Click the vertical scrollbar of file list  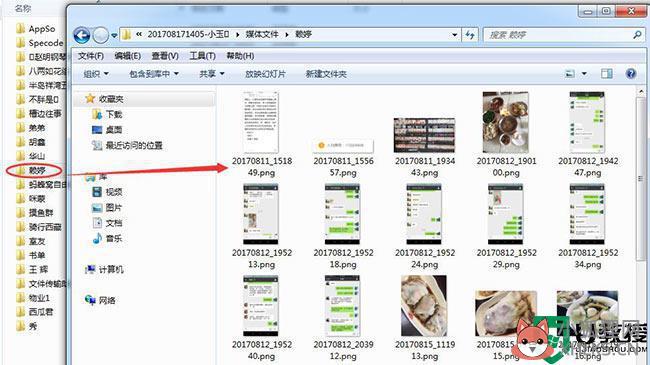point(640,178)
